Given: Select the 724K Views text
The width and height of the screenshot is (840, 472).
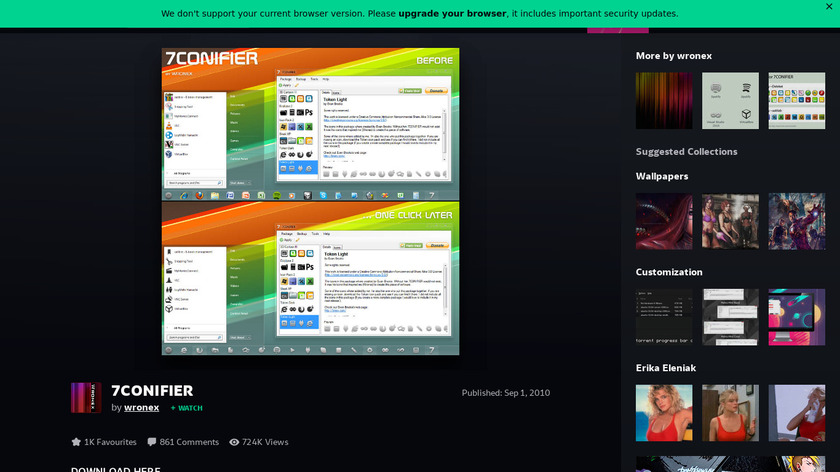Looking at the screenshot, I should pos(265,442).
